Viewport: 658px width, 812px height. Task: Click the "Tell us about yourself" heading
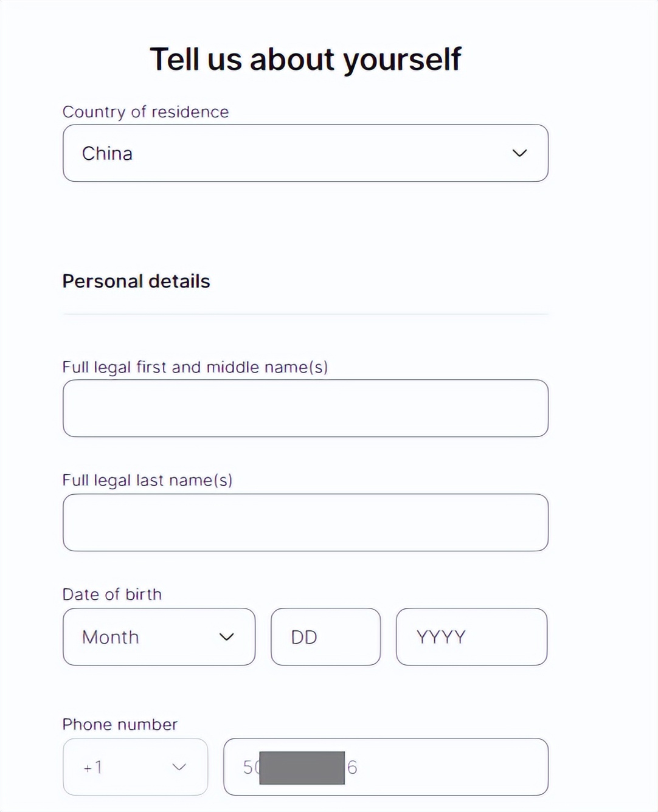coord(305,60)
